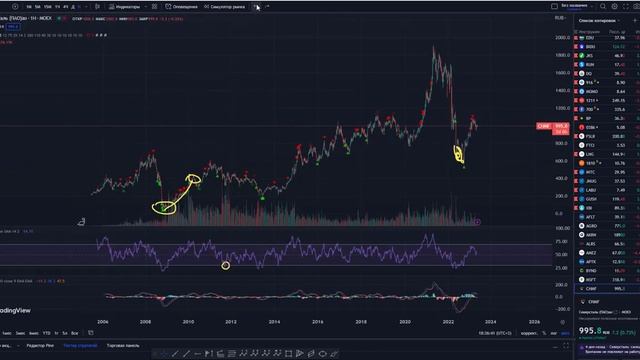Select Все time range
Screen dimensions: 640x360
click(74, 333)
